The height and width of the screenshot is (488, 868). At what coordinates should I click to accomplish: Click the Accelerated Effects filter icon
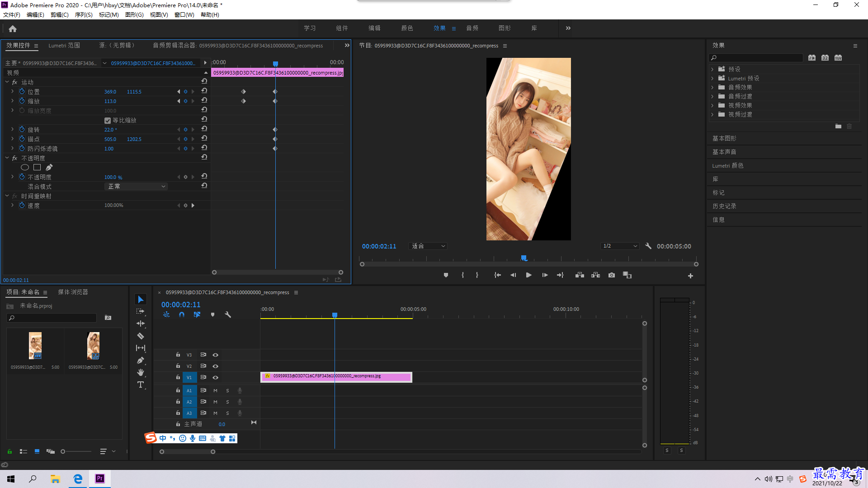point(812,58)
